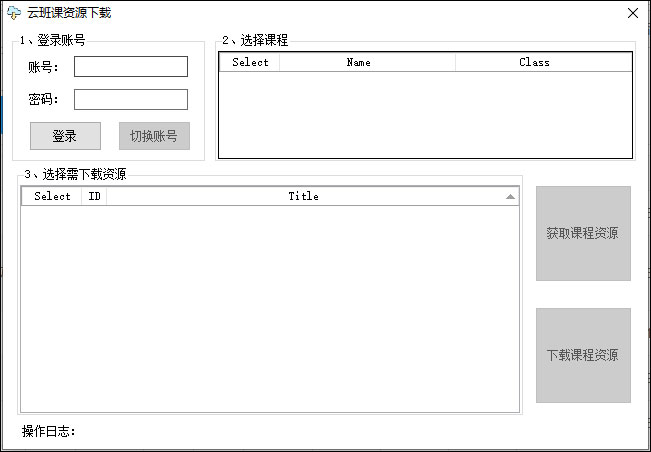Screen dimensions: 651x452
Task: Toggle the sort arrow in the Title header
Action: [510, 197]
